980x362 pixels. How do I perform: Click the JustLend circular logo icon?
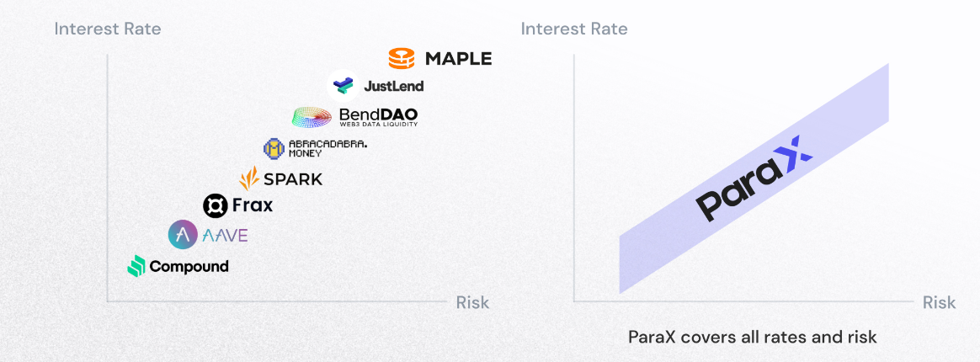point(344,85)
